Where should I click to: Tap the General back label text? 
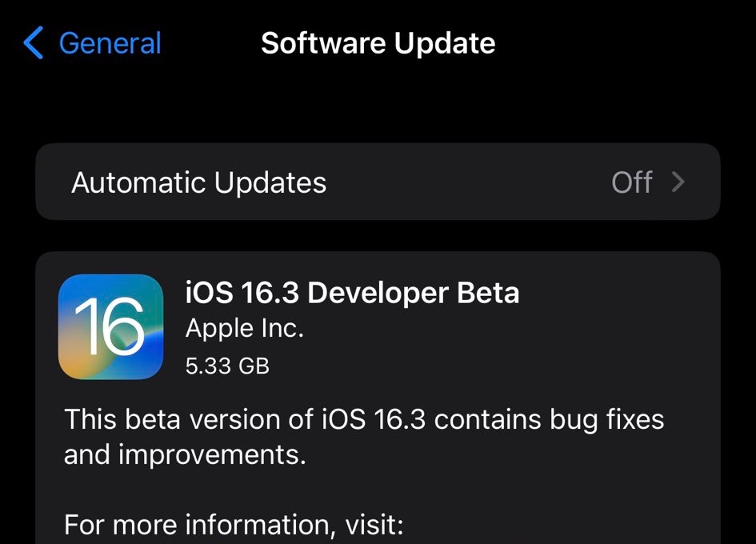(x=110, y=43)
